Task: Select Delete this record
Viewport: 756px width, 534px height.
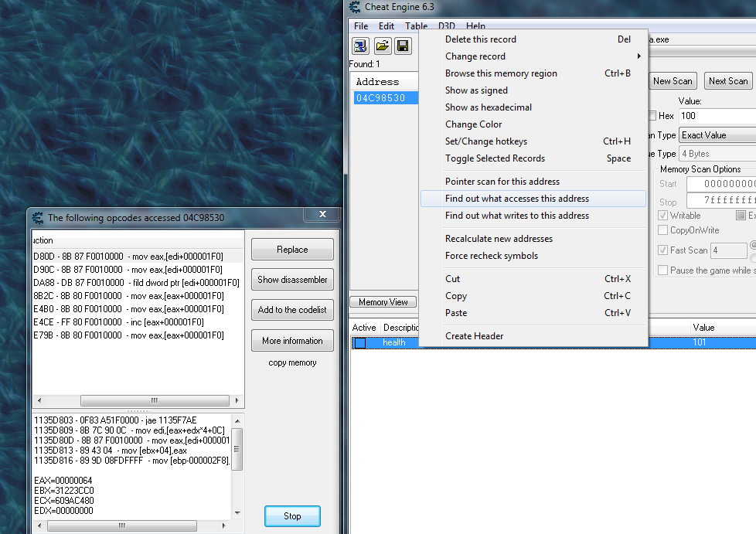Action: click(x=533, y=39)
